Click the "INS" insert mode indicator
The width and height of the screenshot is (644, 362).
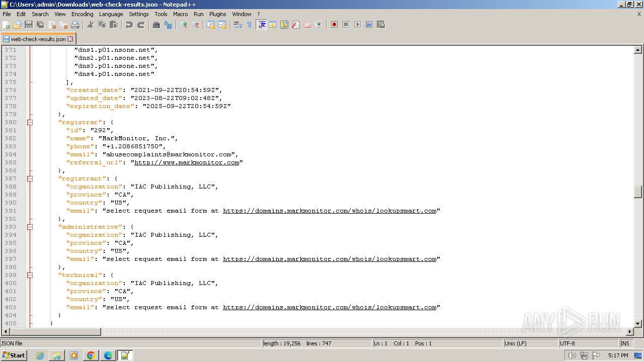point(625,343)
